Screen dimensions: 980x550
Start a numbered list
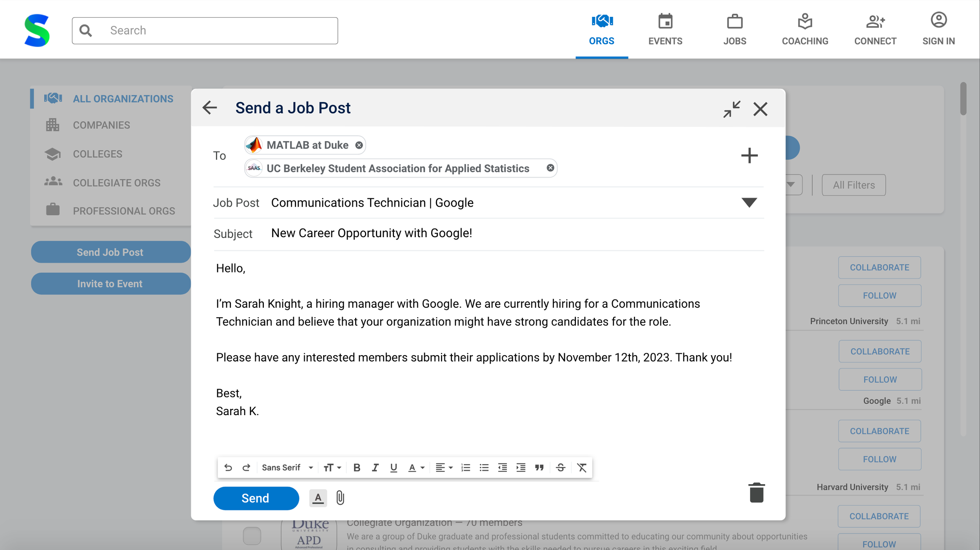coord(465,467)
